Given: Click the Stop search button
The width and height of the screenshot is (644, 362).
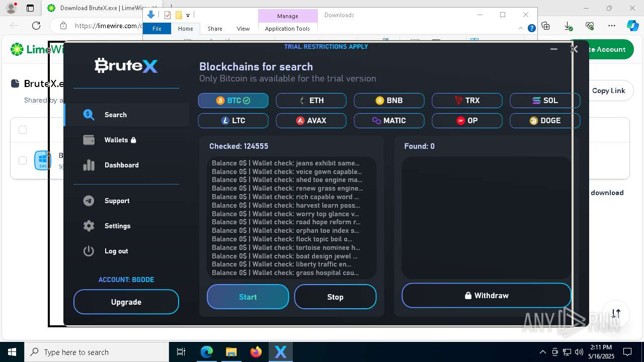Looking at the screenshot, I should coord(335,297).
